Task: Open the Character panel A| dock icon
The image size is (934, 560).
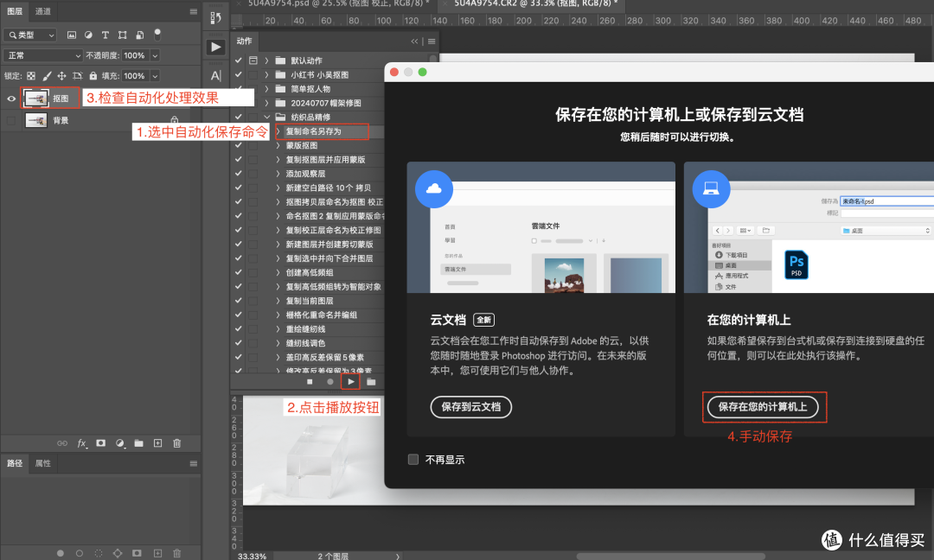Action: click(215, 75)
